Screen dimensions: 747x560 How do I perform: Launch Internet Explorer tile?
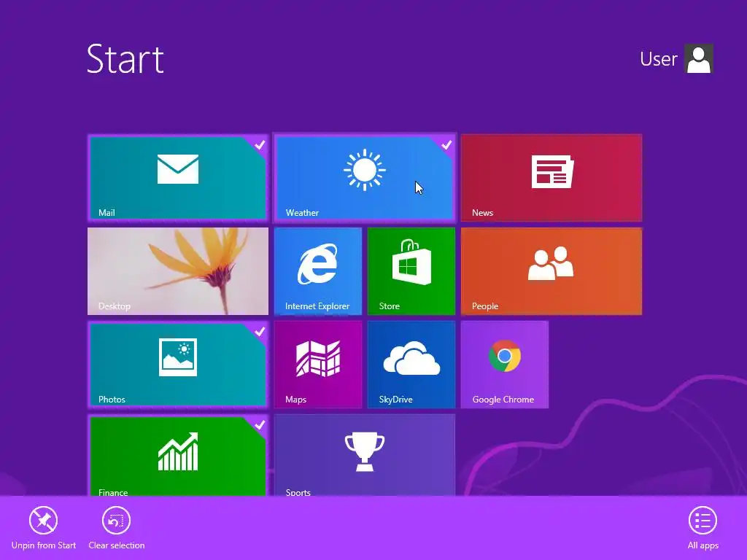pyautogui.click(x=318, y=271)
